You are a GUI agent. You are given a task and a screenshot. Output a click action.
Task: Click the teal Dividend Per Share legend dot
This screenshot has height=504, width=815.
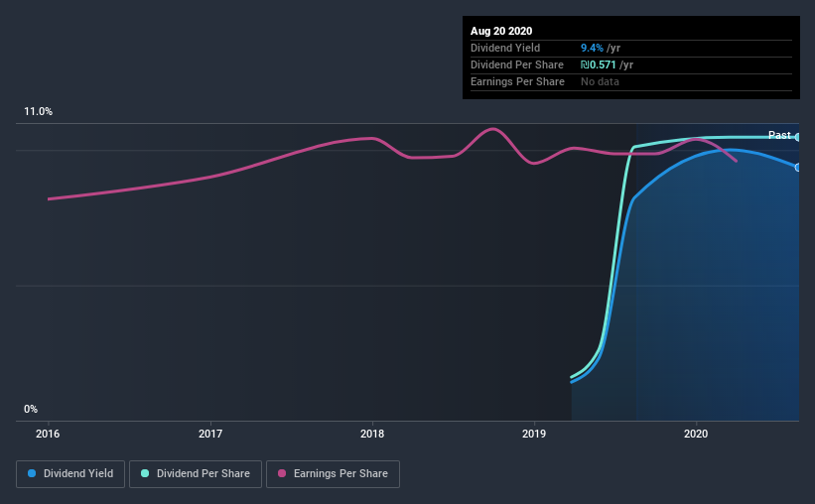[x=145, y=473]
